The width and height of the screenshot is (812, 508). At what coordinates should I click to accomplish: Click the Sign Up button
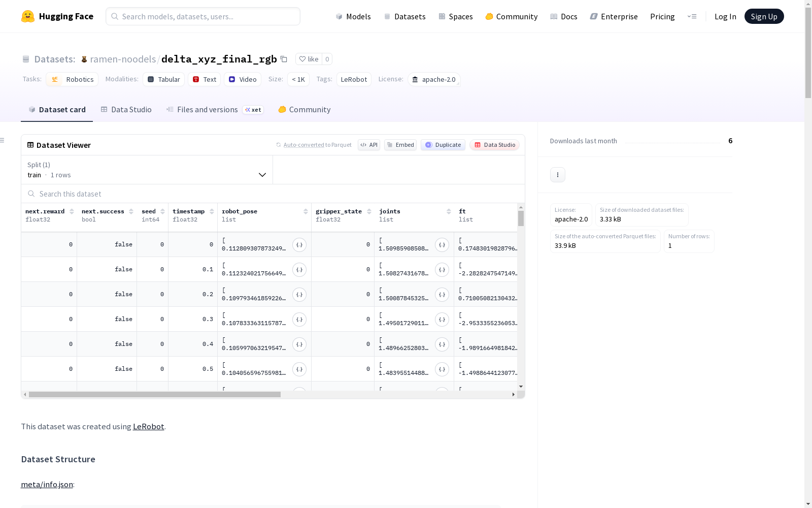tap(764, 16)
